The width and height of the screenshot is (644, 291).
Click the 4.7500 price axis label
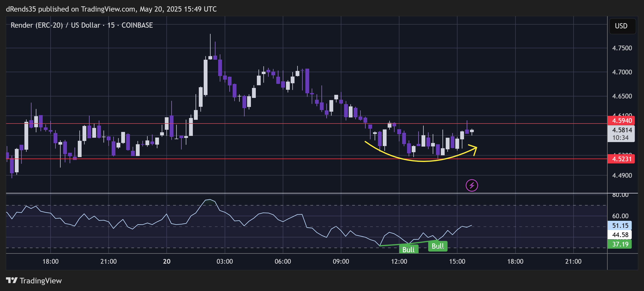(x=622, y=48)
